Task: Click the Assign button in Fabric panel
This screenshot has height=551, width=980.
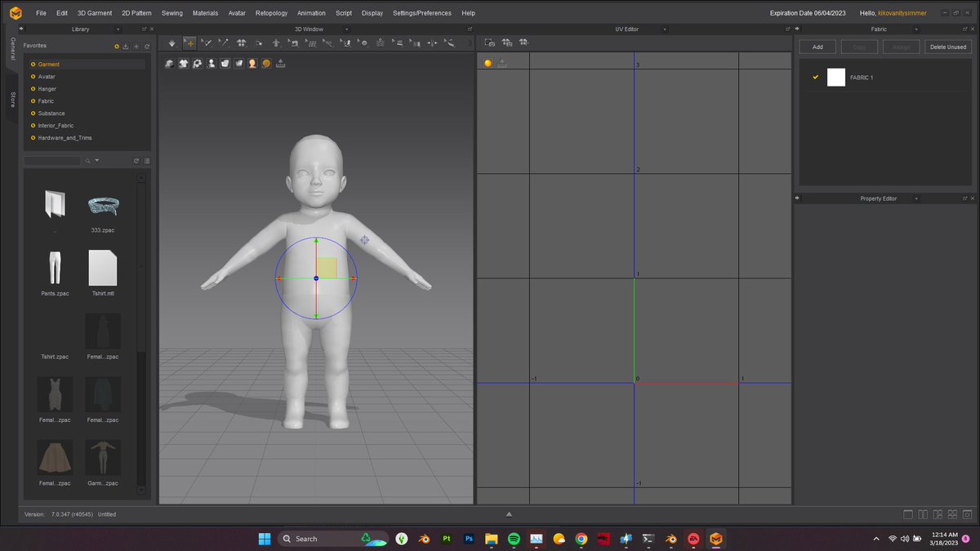Action: [901, 47]
